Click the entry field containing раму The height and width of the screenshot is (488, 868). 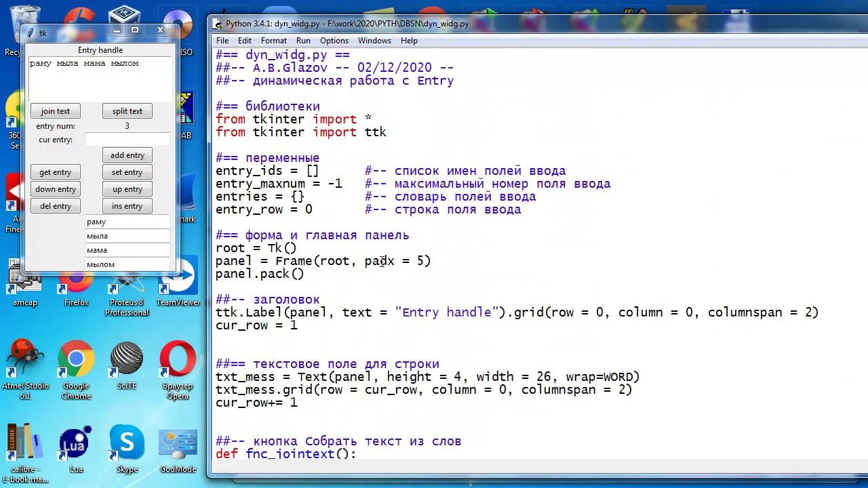(127, 222)
